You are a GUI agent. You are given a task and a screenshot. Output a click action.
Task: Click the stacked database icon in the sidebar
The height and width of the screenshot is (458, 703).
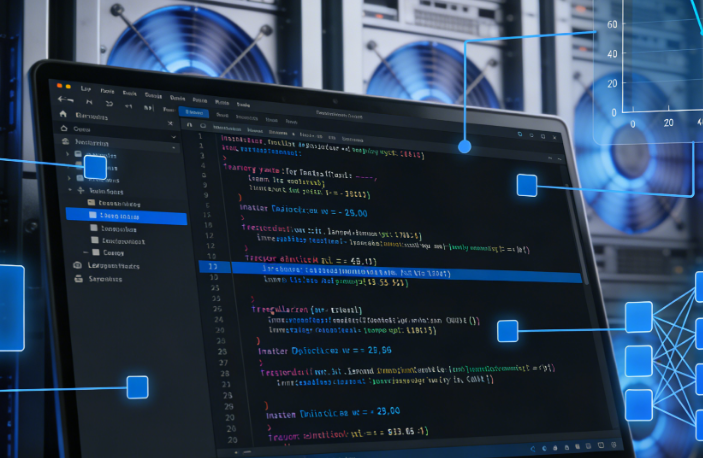point(65,141)
